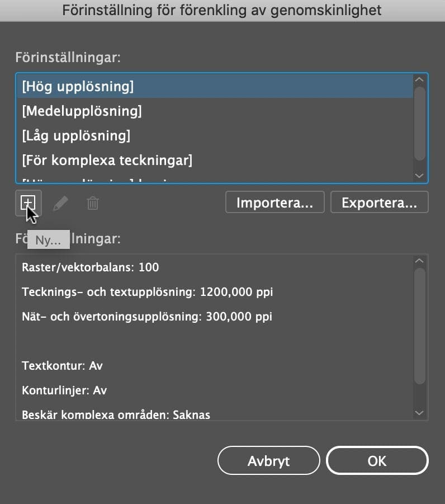Click the pencil edit preset icon
445x504 pixels.
pos(60,203)
